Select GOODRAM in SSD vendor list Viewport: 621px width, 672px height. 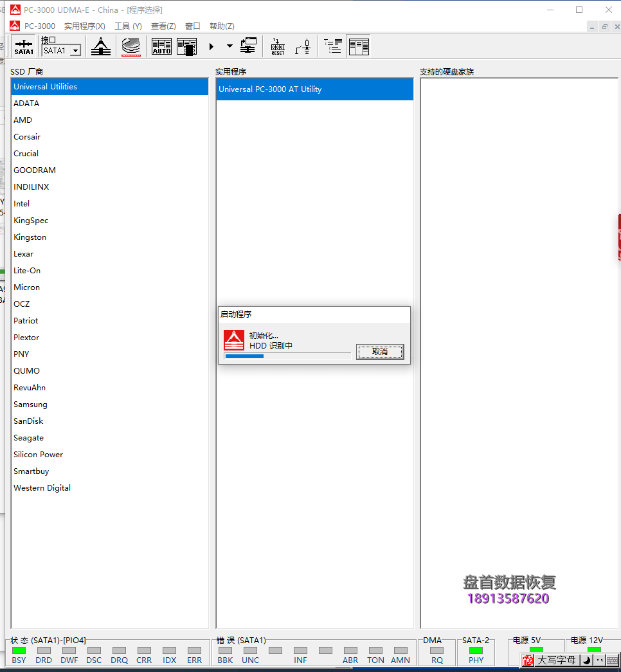[110, 170]
